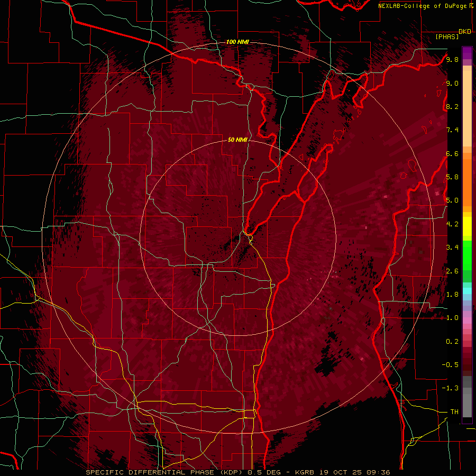
Task: Click the -0.5 scale label
Action: (x=450, y=365)
